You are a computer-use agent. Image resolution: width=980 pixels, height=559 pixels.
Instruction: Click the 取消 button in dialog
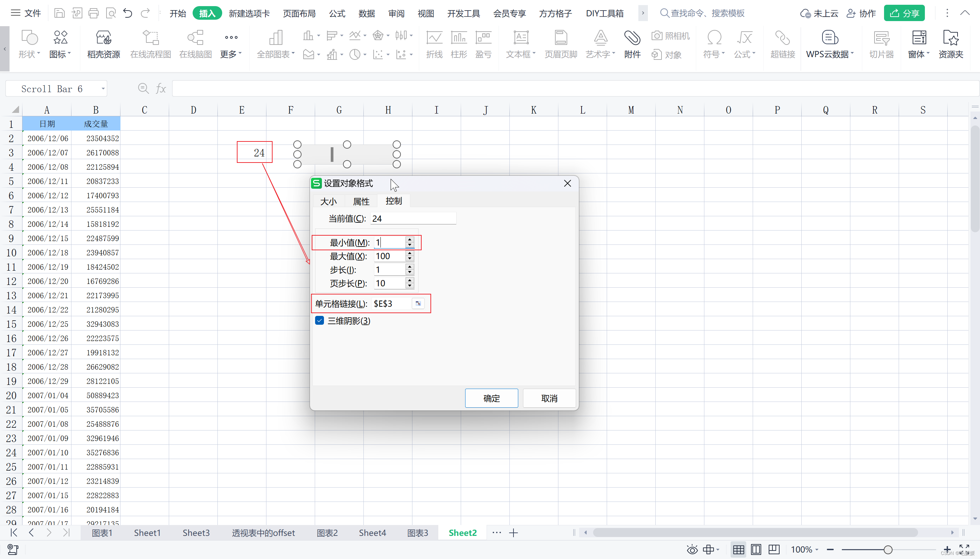[x=549, y=398]
